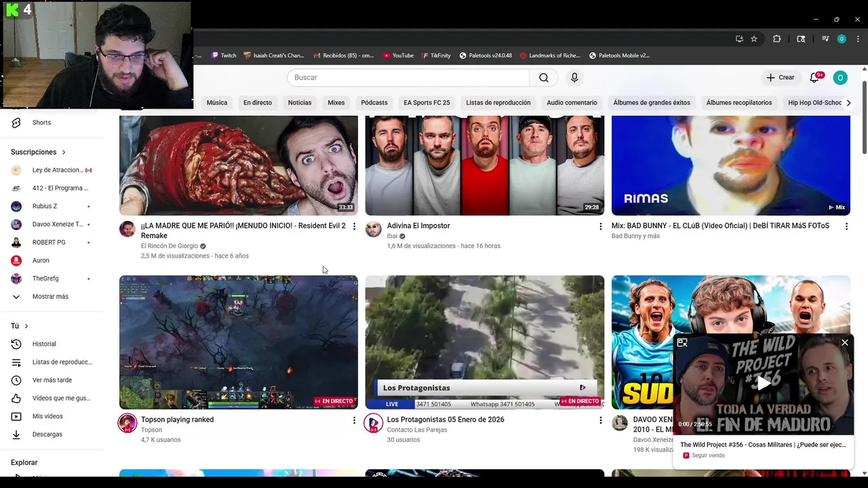Open options menu for Los Protagonistas video
This screenshot has width=868, height=488.
600,420
